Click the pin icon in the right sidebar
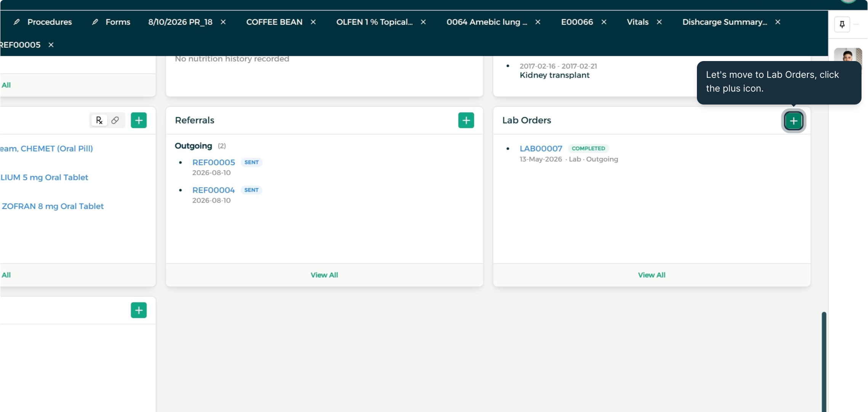868x412 pixels. (842, 24)
